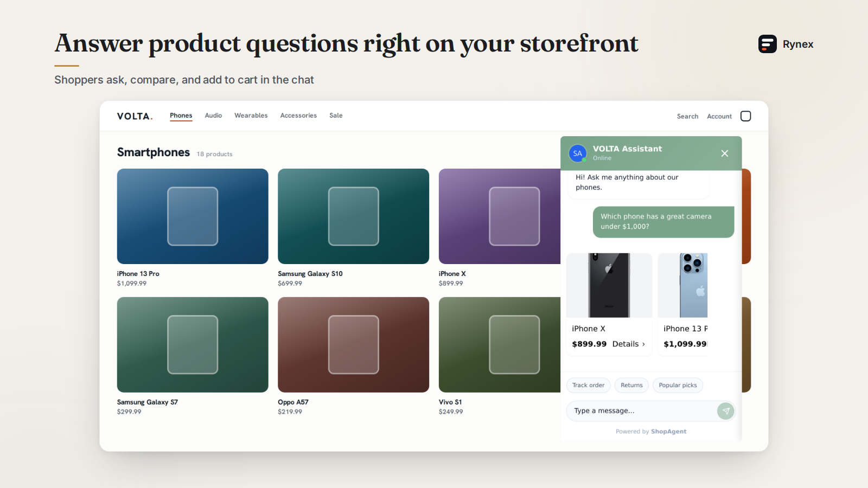Click the Rynex logo icon

(x=767, y=44)
